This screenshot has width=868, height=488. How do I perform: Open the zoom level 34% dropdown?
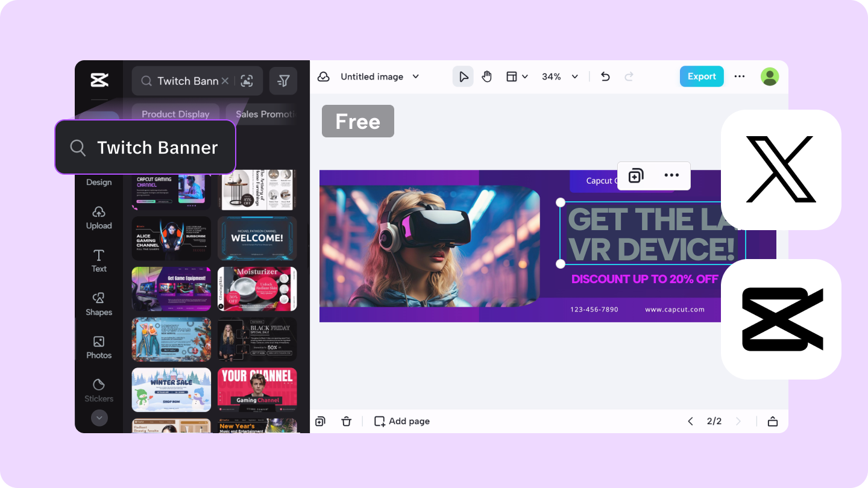click(x=559, y=77)
